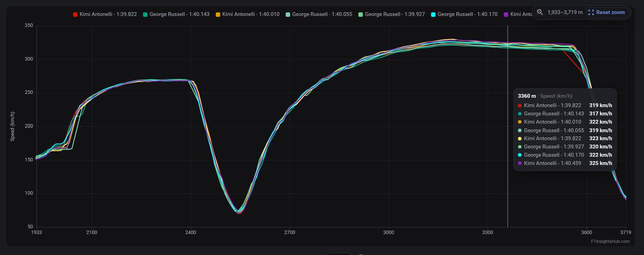This screenshot has width=644, height=255.
Task: Toggle George Russell 1:40.170 legend series
Action: pyautogui.click(x=465, y=14)
